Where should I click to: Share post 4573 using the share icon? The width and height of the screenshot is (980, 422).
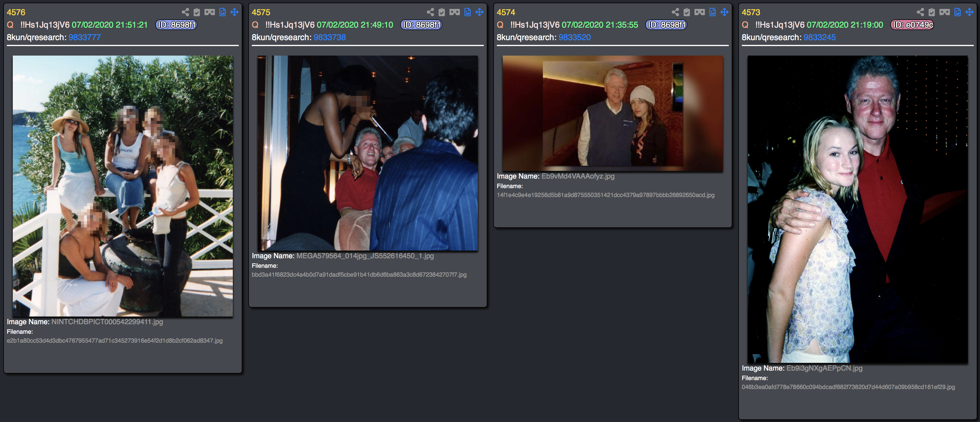(x=920, y=12)
